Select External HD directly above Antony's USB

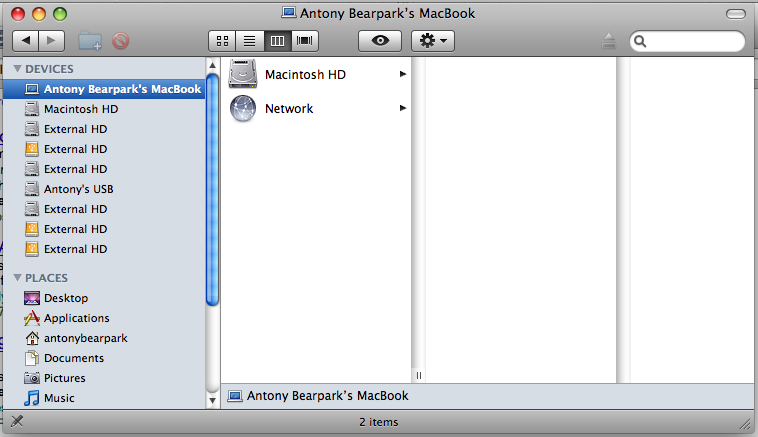tap(104, 169)
